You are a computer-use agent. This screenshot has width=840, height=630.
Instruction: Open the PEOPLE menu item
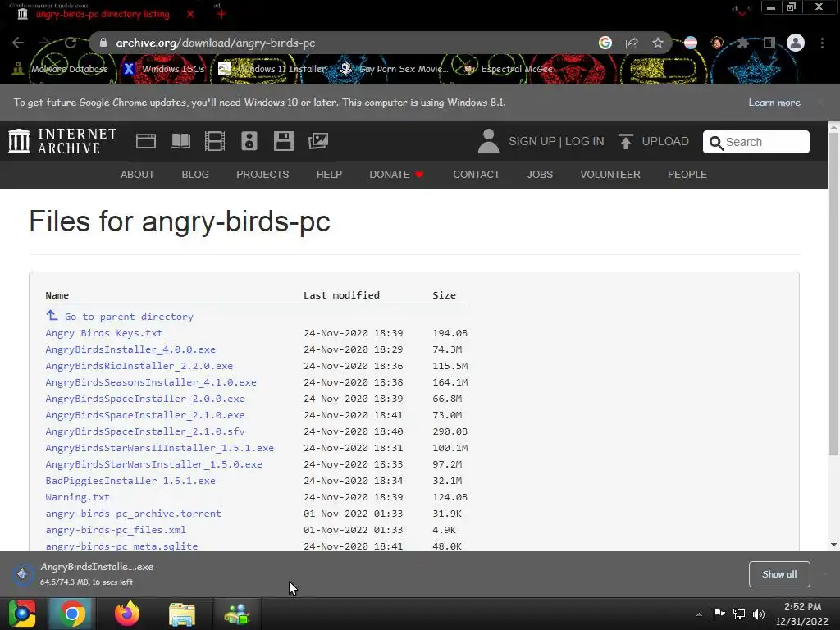(x=687, y=175)
